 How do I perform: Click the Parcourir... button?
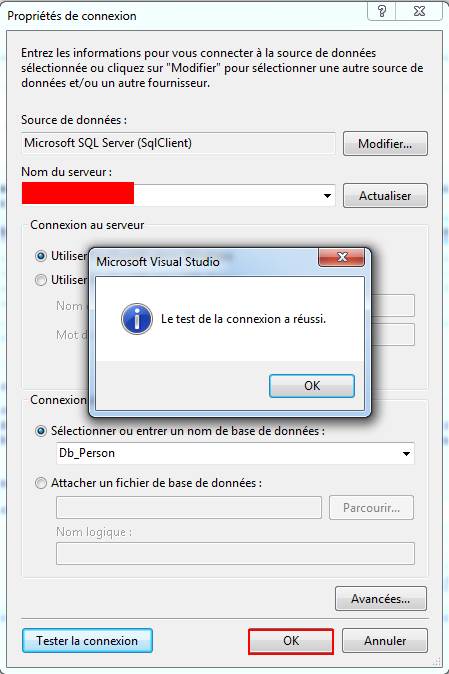[x=372, y=508]
